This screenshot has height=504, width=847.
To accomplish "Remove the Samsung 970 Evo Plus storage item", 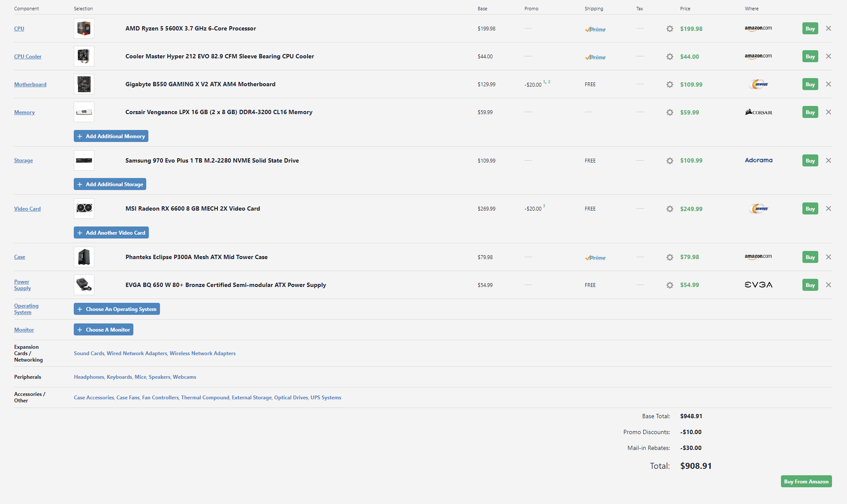I will (828, 160).
